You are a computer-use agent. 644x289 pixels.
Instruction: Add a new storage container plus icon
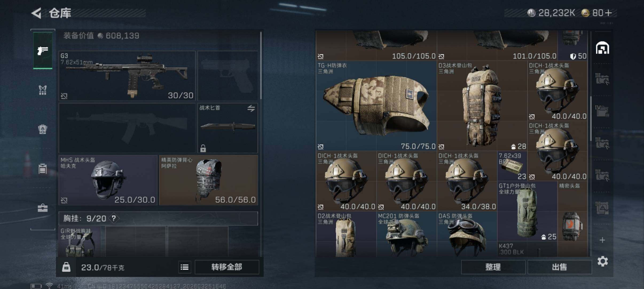(x=602, y=240)
